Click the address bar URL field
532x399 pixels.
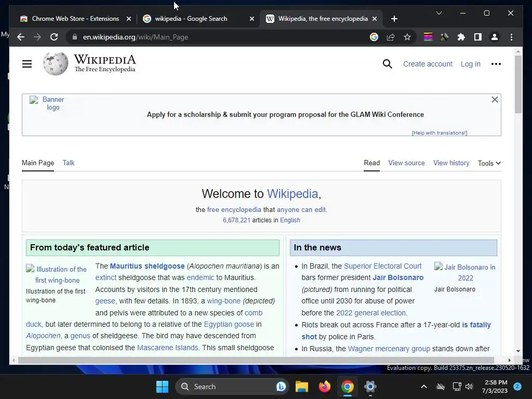pos(217,37)
